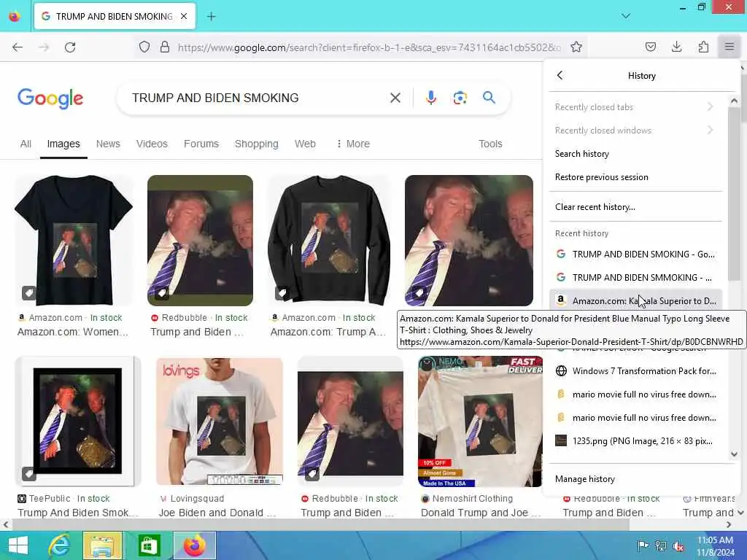Go back from the History panel
Screen dimensions: 747x560
coord(560,75)
